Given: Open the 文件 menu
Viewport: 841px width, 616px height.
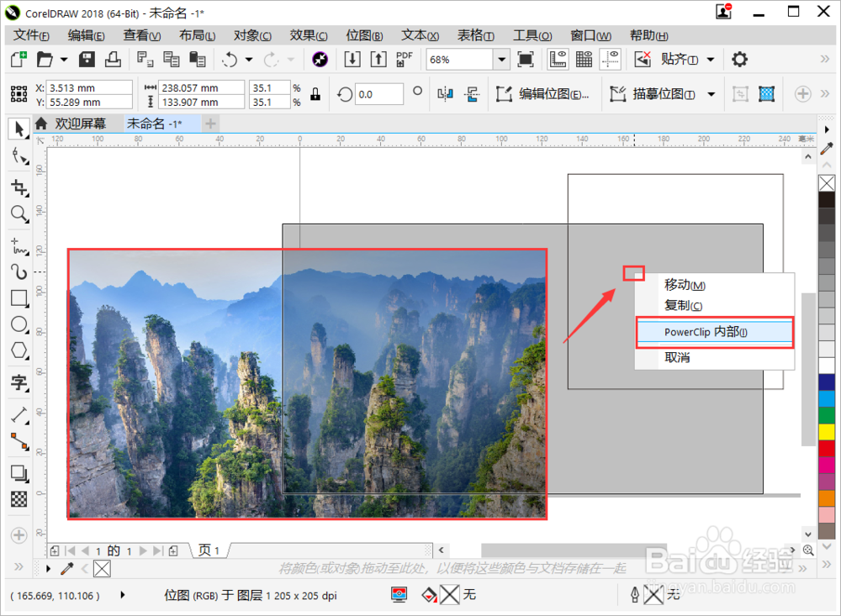Looking at the screenshot, I should (31, 35).
